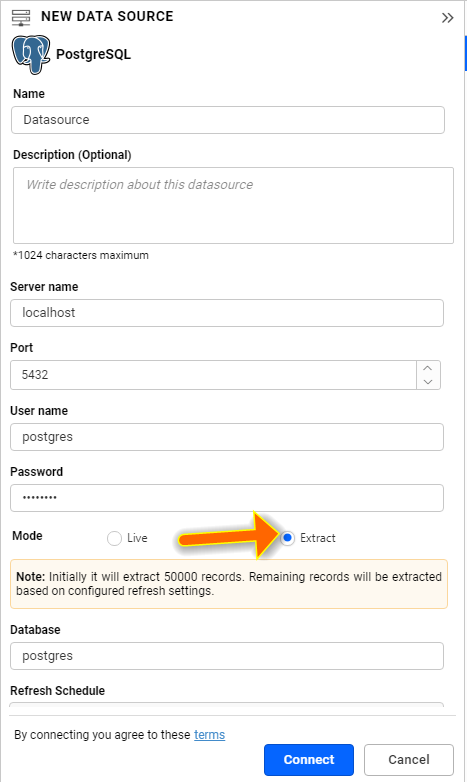
Task: Click the PostgreSQL elephant logo
Action: point(31,54)
